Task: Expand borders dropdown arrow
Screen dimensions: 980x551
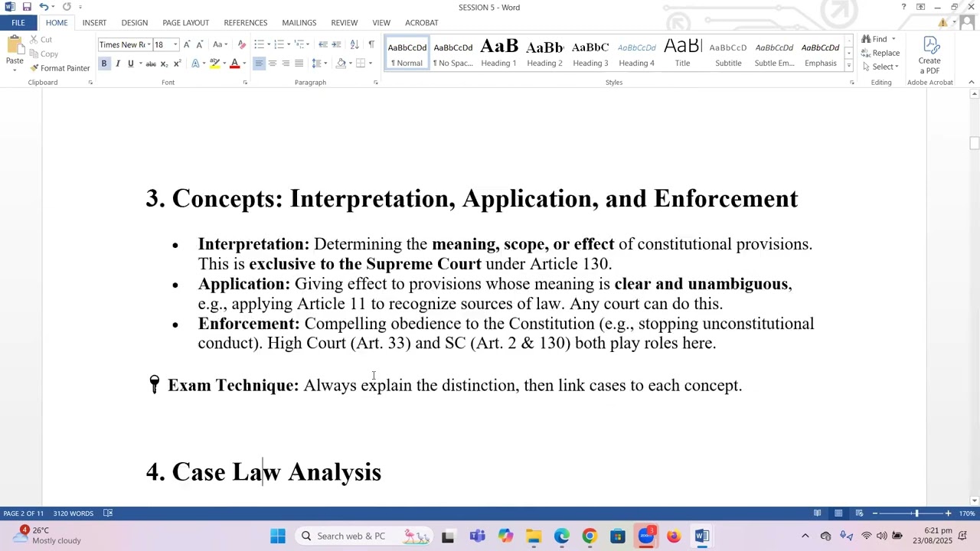Action: pos(369,64)
